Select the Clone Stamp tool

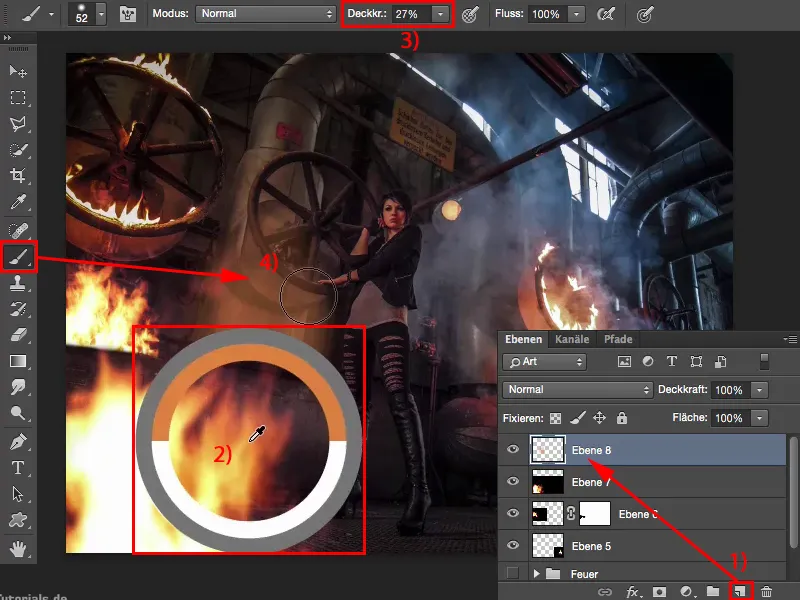click(18, 283)
